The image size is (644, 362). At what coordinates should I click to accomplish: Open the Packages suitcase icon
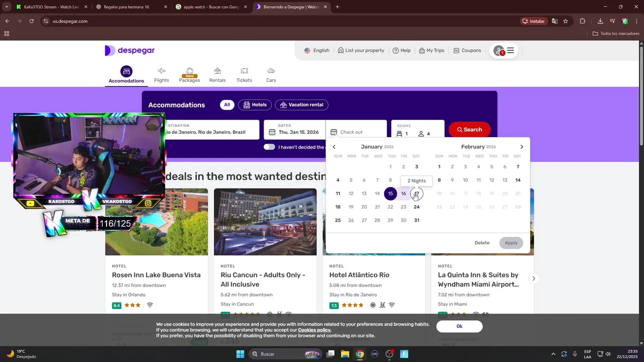[190, 71]
